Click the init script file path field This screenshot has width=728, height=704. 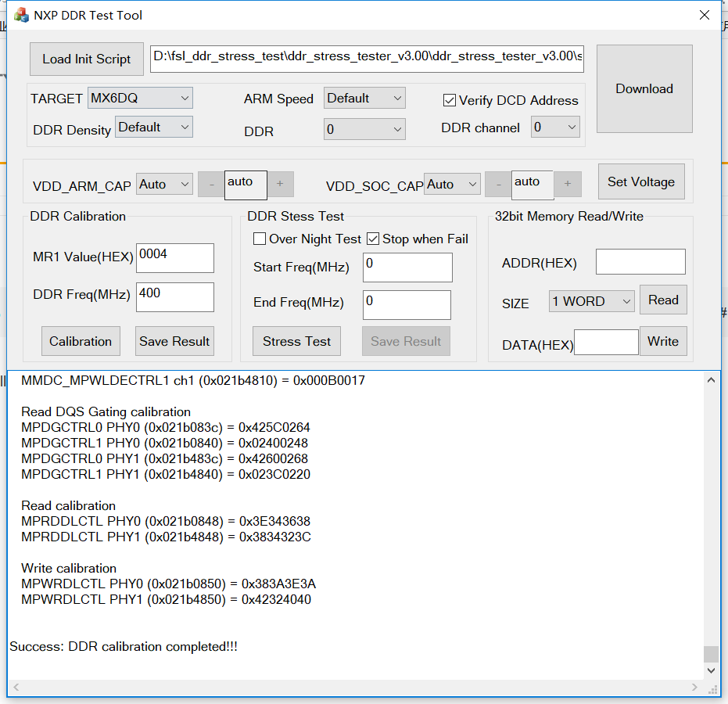pyautogui.click(x=367, y=59)
